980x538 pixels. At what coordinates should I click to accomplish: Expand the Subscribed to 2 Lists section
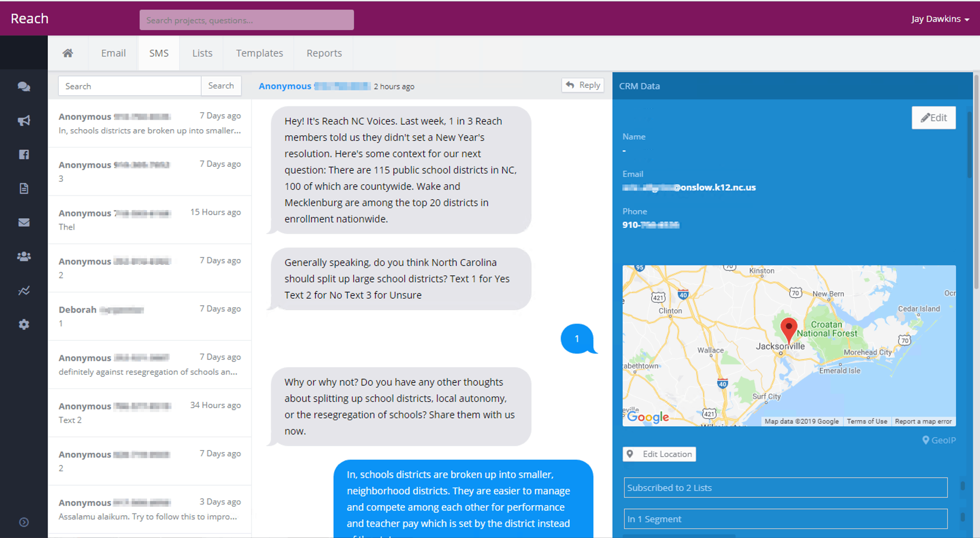click(785, 487)
